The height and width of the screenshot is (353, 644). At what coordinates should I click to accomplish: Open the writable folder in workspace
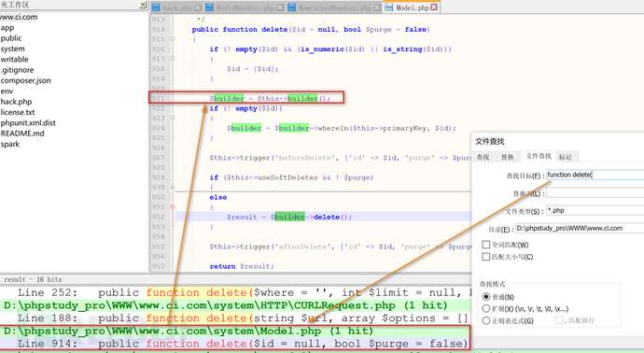pos(14,60)
